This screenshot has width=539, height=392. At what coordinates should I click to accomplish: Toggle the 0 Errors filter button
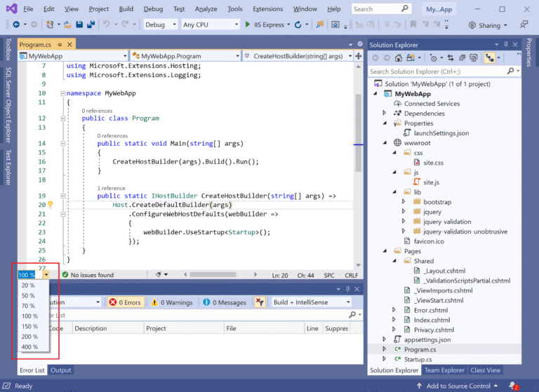pyautogui.click(x=125, y=302)
